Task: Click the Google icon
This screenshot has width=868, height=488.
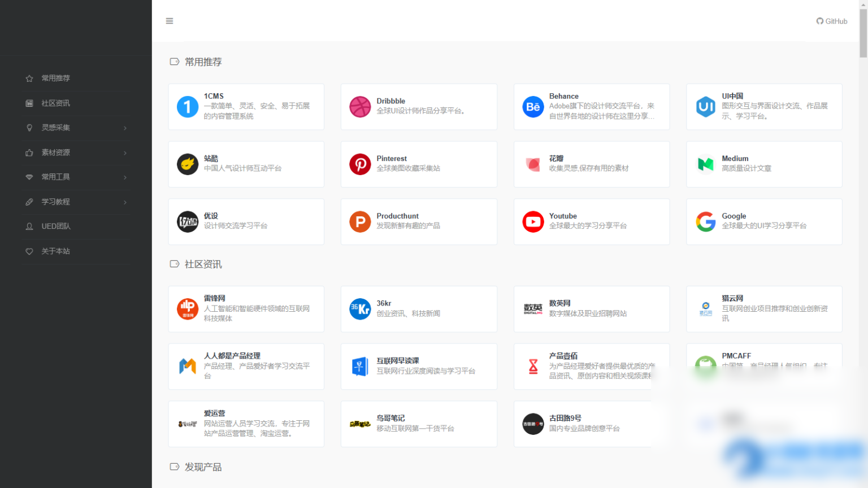Action: pyautogui.click(x=706, y=221)
